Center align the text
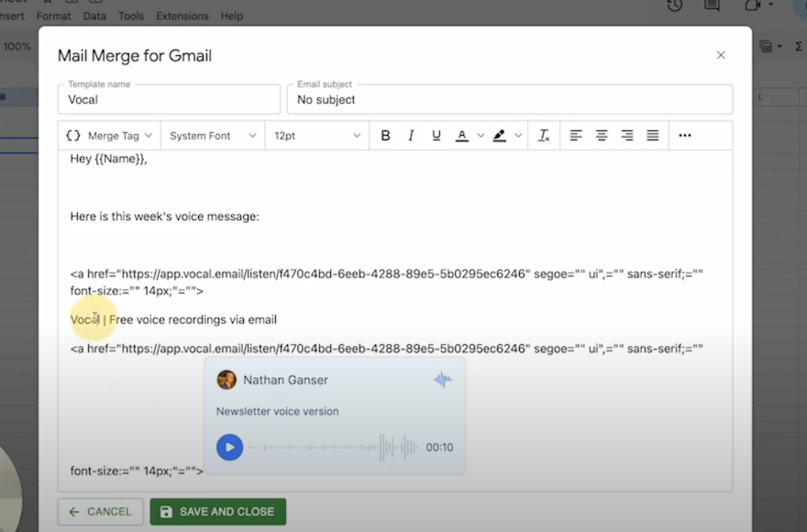Image resolution: width=807 pixels, height=532 pixels. click(602, 136)
